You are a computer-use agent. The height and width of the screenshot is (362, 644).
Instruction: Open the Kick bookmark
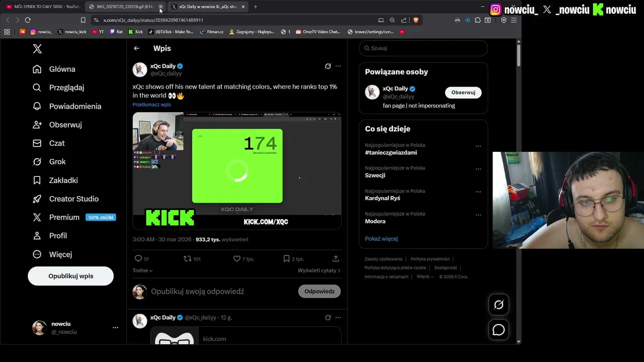[x=136, y=32]
